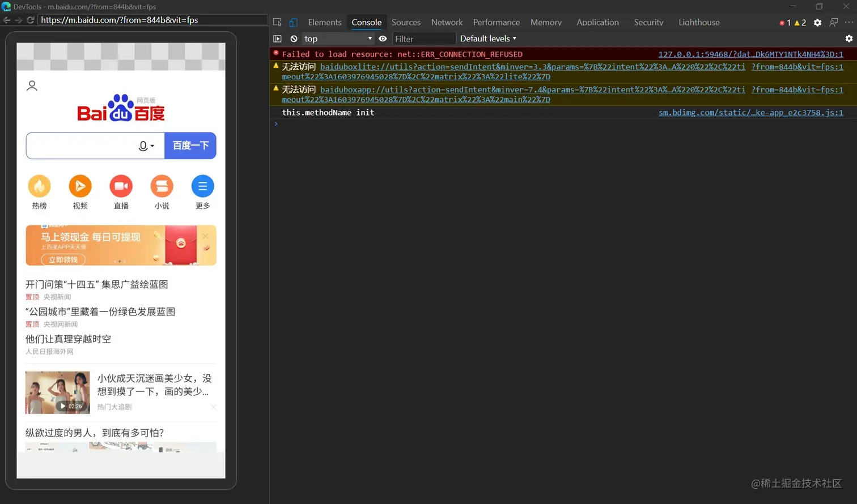The image size is (857, 504).
Task: Click ?from=844b&vit=fps:1 link in first warning
Action: click(797, 67)
